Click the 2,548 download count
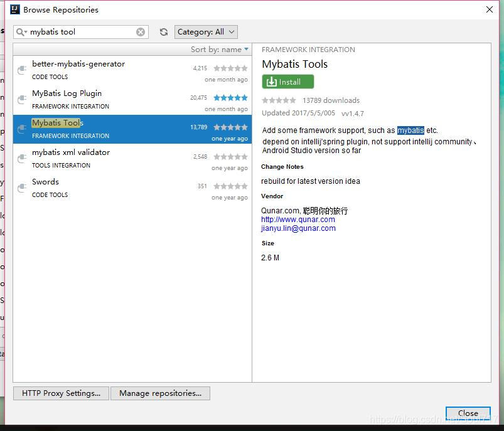This screenshot has width=504, height=431. click(x=200, y=157)
